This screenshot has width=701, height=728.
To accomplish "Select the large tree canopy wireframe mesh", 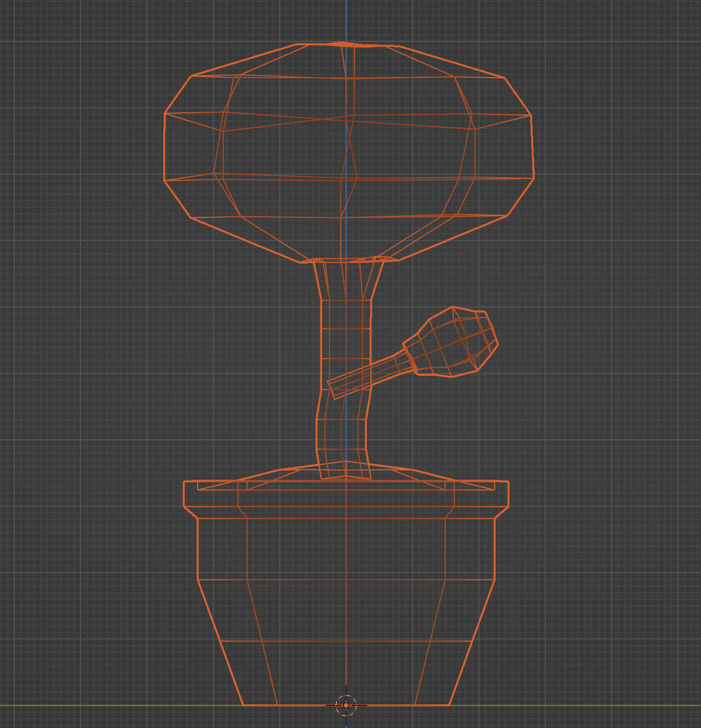I will (348, 153).
